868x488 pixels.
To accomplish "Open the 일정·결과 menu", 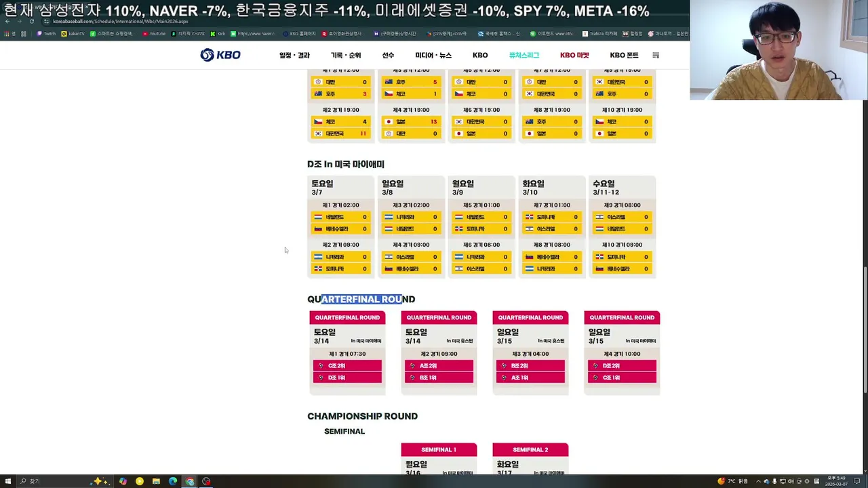I will pyautogui.click(x=294, y=56).
